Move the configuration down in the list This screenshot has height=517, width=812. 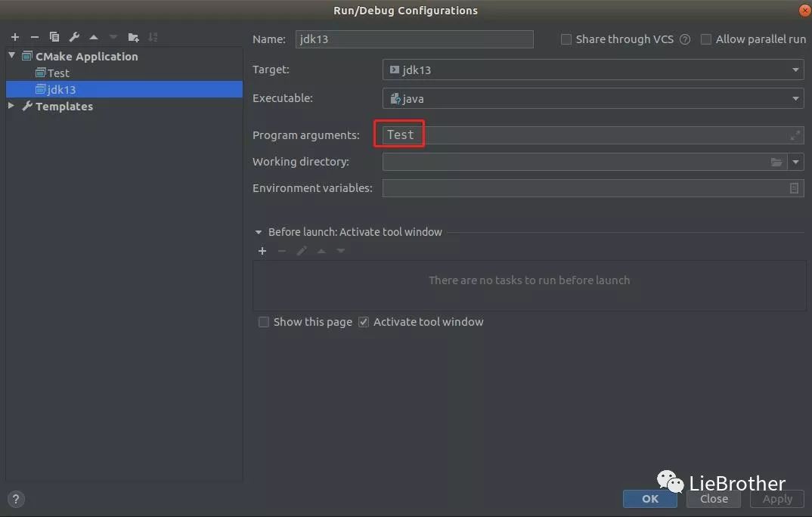pyautogui.click(x=113, y=37)
